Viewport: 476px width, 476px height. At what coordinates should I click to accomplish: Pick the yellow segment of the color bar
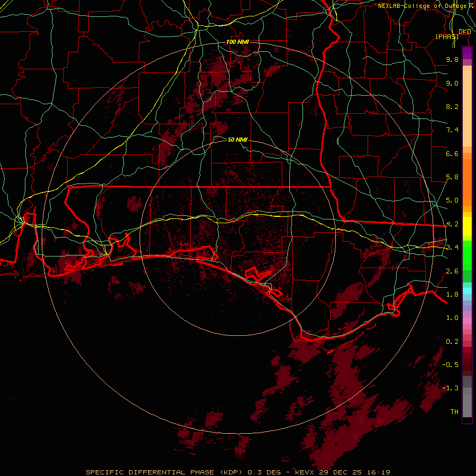click(467, 226)
